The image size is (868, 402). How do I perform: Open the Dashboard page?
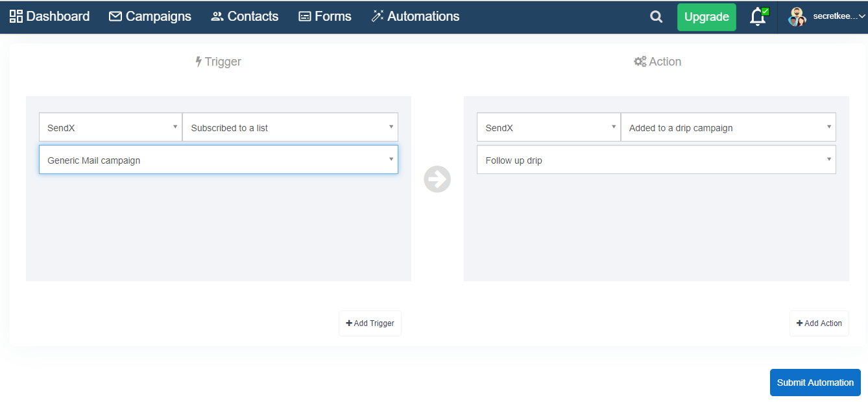[49, 16]
